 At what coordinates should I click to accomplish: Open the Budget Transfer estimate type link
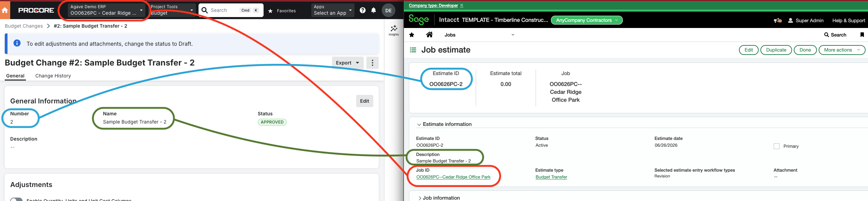tap(551, 177)
